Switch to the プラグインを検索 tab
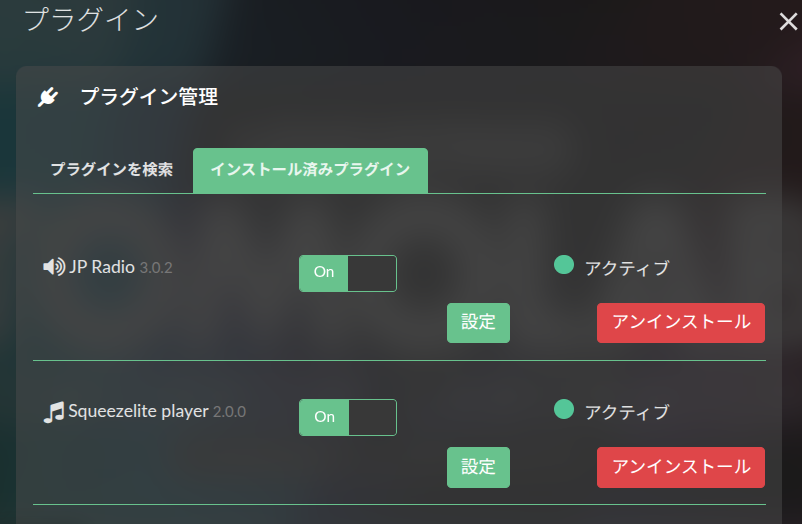Screen dimensions: 802x524 point(112,170)
